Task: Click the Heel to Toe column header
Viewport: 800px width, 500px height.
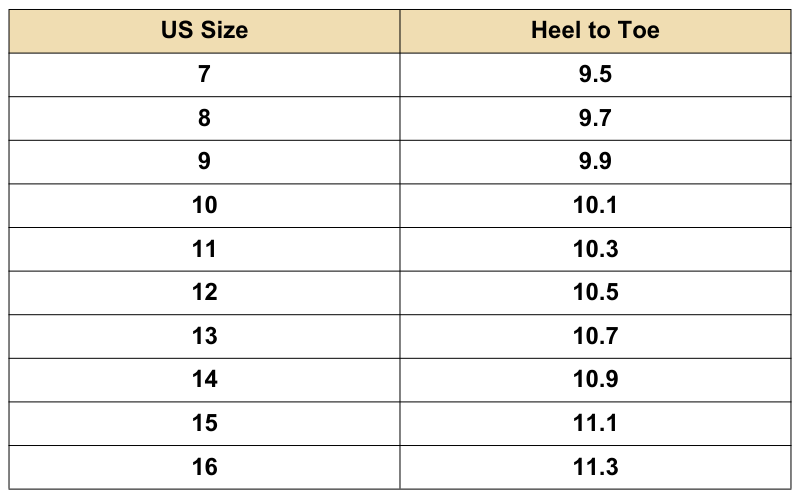Action: tap(595, 30)
